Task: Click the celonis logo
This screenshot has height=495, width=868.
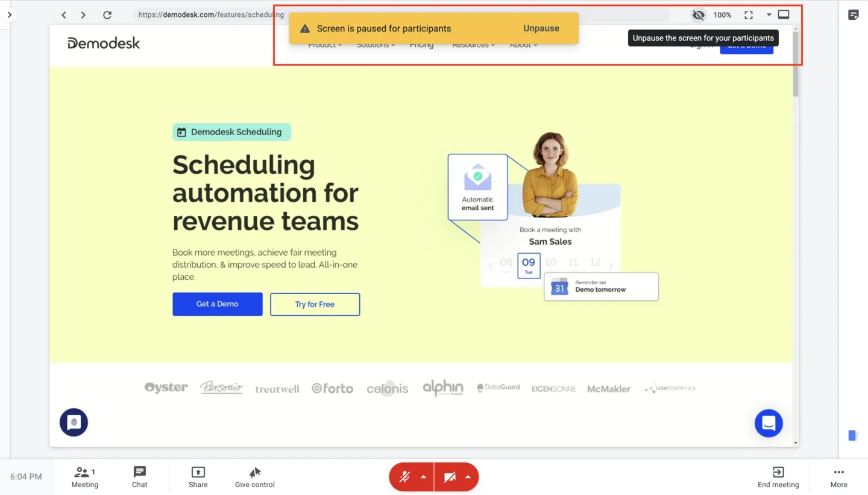Action: 388,388
